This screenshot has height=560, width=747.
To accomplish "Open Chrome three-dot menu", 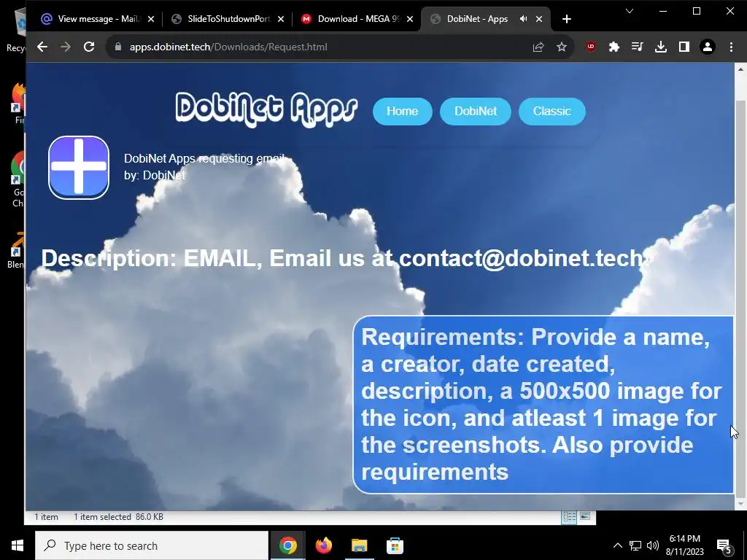I will 731,47.
